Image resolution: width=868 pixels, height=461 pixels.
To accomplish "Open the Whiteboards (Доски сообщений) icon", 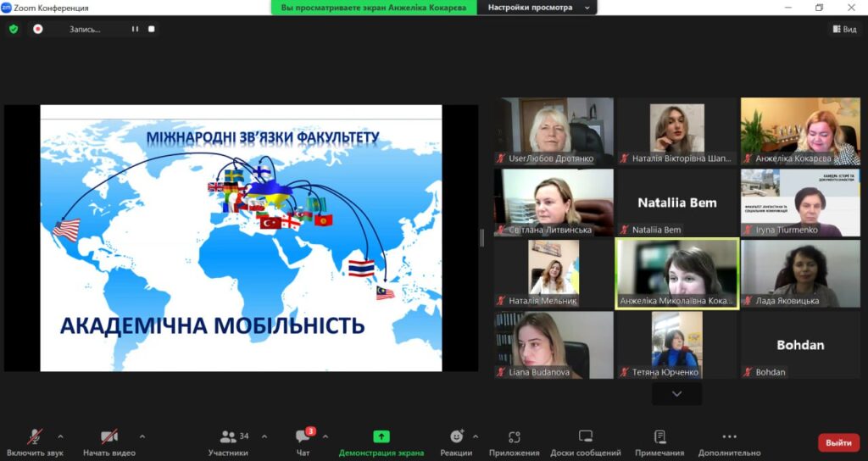I will (x=585, y=436).
